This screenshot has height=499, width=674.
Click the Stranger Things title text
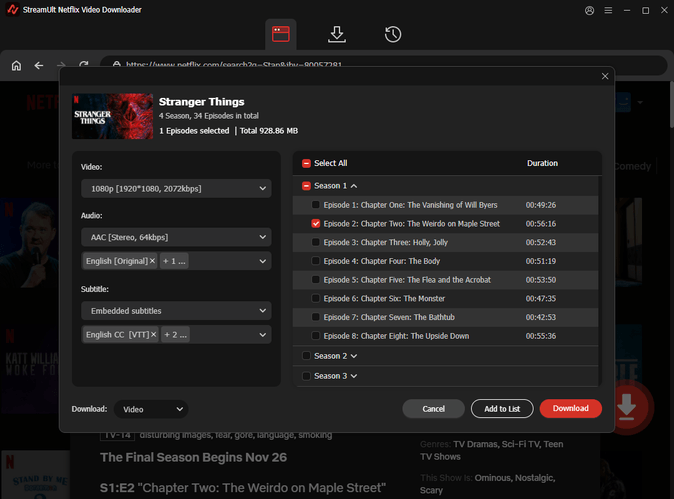[x=202, y=102]
